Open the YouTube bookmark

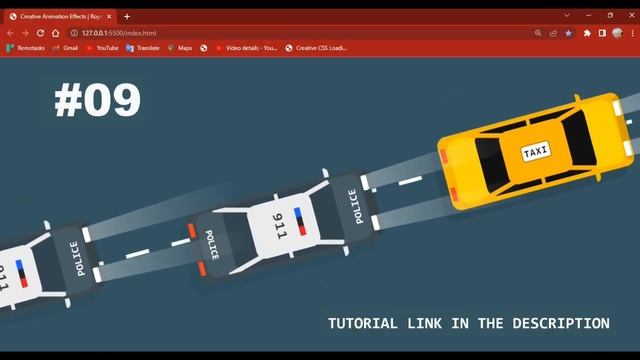(102, 48)
